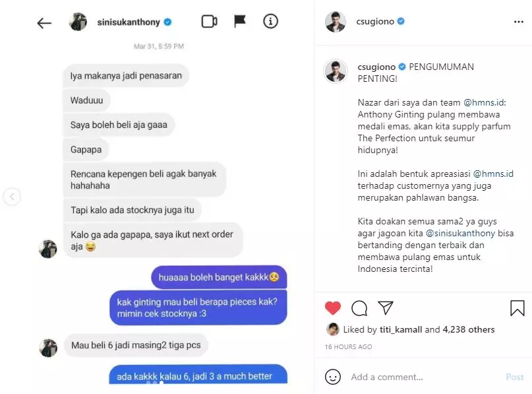Image resolution: width=532 pixels, height=394 pixels.
Task: Go to previous image with left chevron
Action: (x=12, y=197)
